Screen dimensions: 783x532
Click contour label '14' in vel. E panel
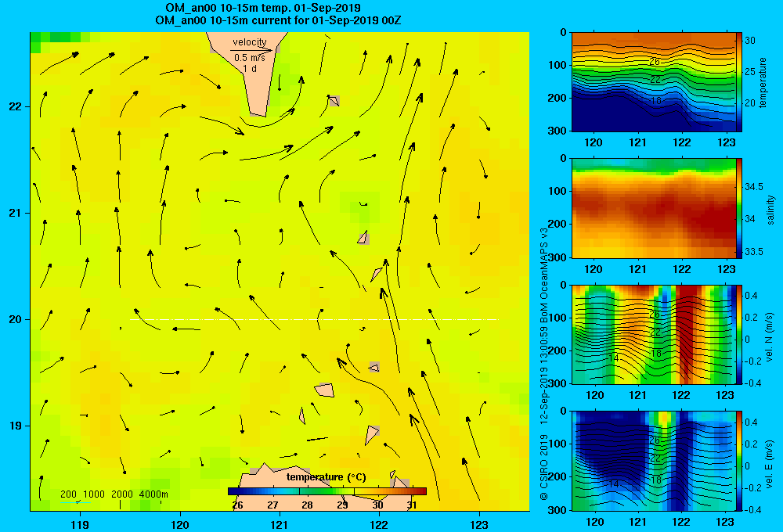coord(614,484)
